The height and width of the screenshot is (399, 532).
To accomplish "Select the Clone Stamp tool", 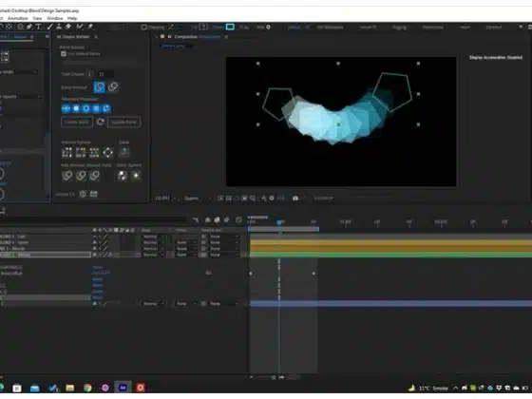I will pos(59,27).
